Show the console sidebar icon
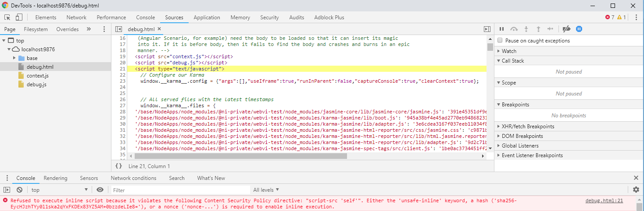The width and height of the screenshot is (644, 211). click(x=7, y=190)
